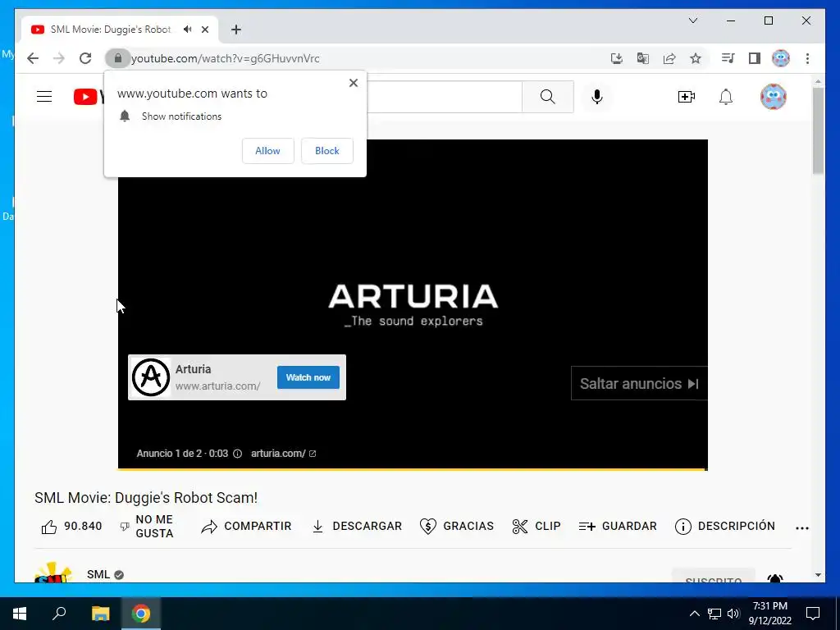This screenshot has width=840, height=630.
Task: Open Windows taskbar search
Action: point(59,614)
